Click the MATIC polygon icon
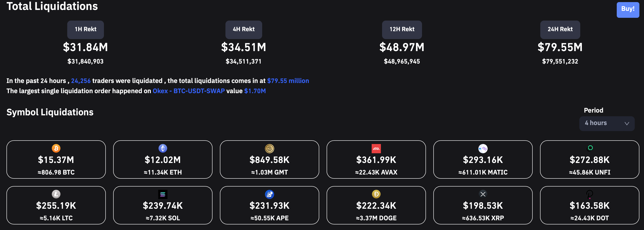The height and width of the screenshot is (230, 644). pyautogui.click(x=483, y=148)
